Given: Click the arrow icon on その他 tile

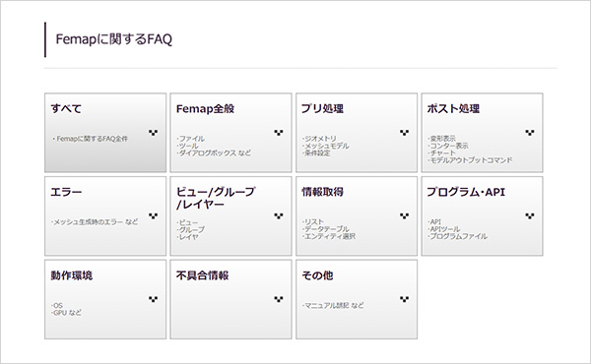Looking at the screenshot, I should coord(404,299).
